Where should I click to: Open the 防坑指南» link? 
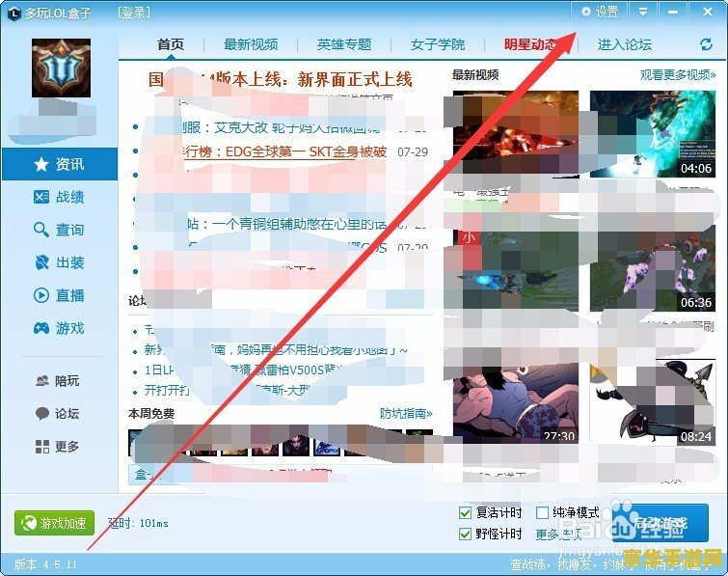click(x=406, y=413)
